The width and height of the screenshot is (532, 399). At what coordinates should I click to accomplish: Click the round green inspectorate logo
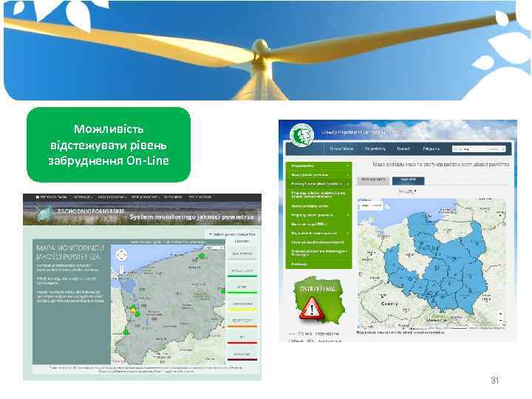(x=302, y=135)
